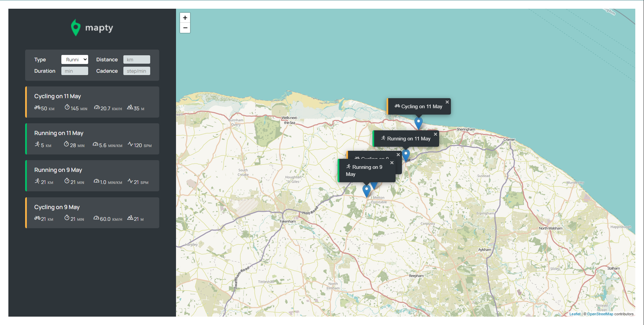This screenshot has height=325, width=644.
Task: Focus the Distance km input field
Action: [x=137, y=60]
